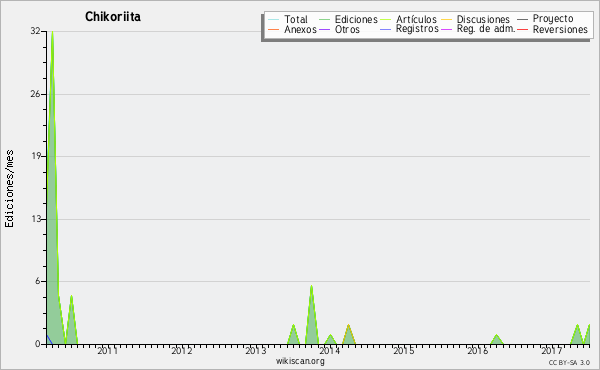Click the 13 y-axis value
This screenshot has width=600, height=370.
(x=35, y=219)
